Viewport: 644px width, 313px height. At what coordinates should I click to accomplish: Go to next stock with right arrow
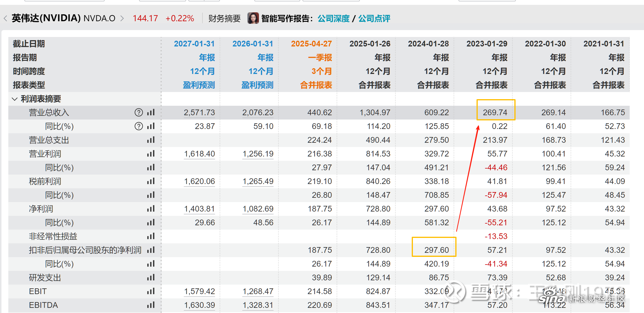coord(122,18)
